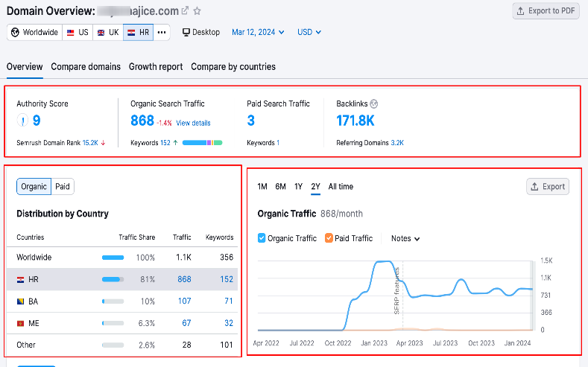Click the Desktop device icon
The image size is (588, 367).
pos(186,32)
